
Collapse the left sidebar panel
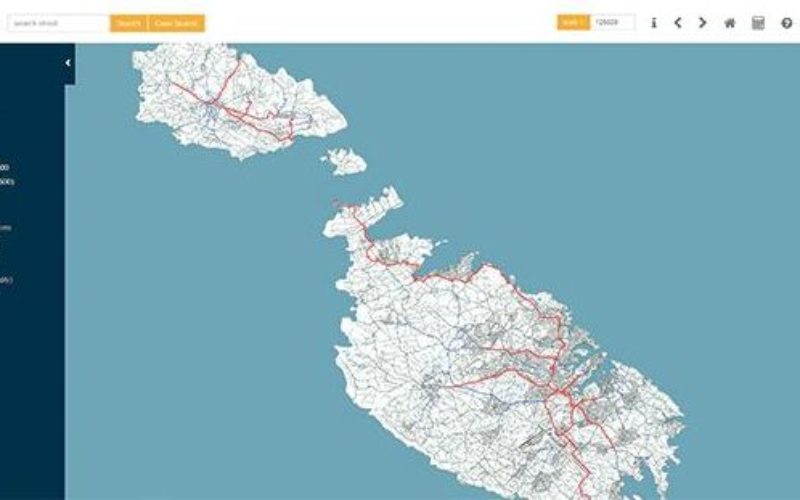pos(68,63)
